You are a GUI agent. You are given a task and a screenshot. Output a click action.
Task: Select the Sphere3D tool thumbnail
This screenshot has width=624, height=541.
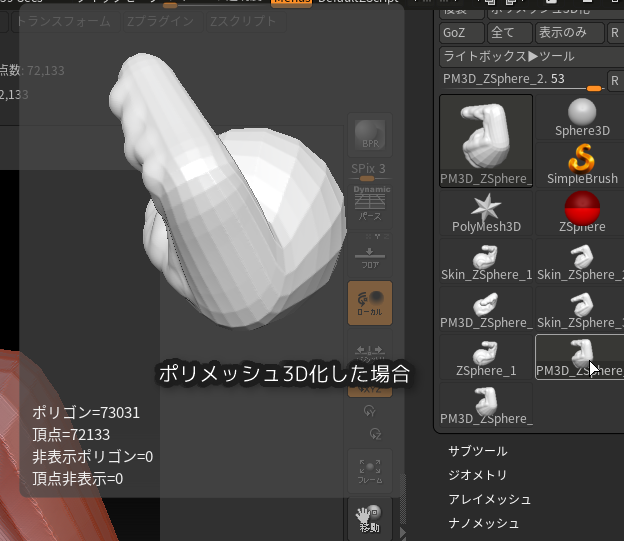click(x=582, y=118)
